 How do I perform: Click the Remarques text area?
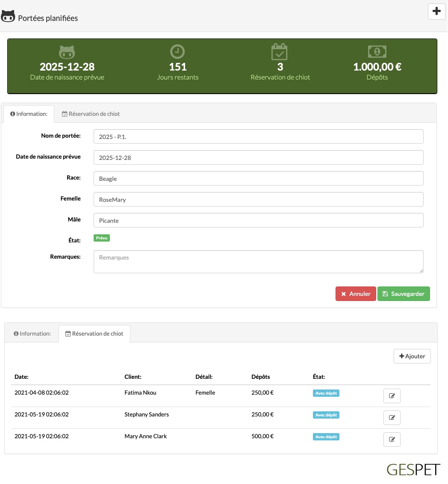[x=259, y=262]
